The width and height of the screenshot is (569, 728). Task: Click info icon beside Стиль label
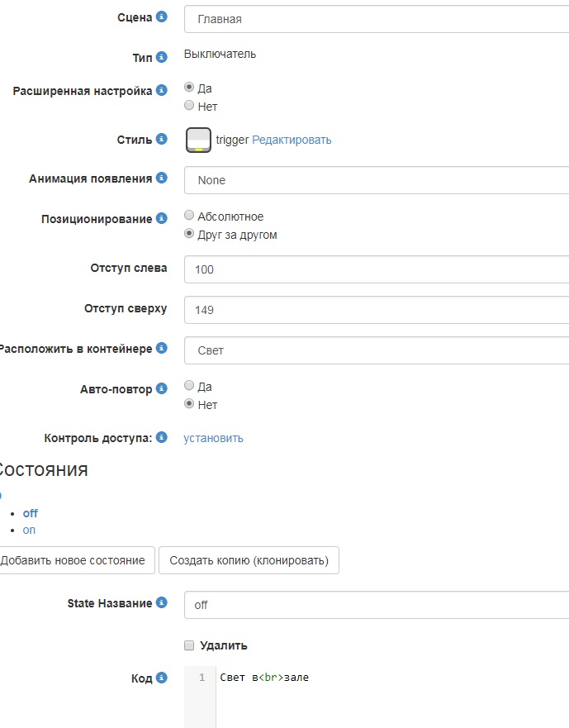[162, 140]
